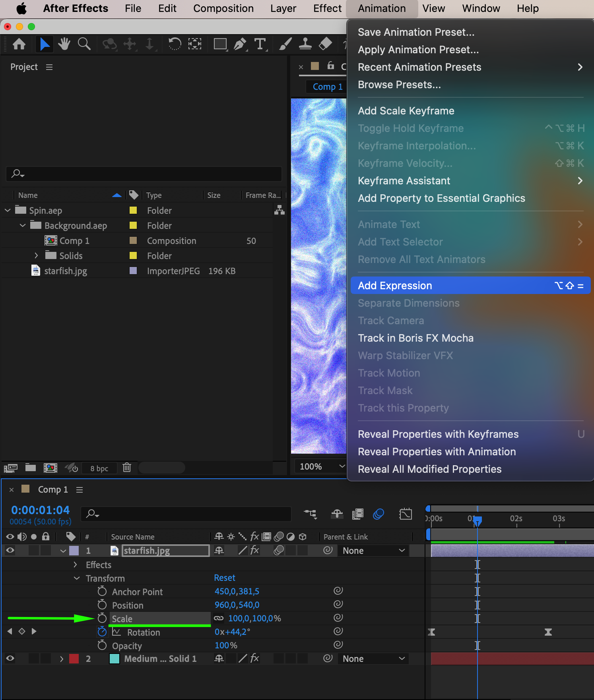Select the Pen tool
The width and height of the screenshot is (594, 700).
coord(240,44)
